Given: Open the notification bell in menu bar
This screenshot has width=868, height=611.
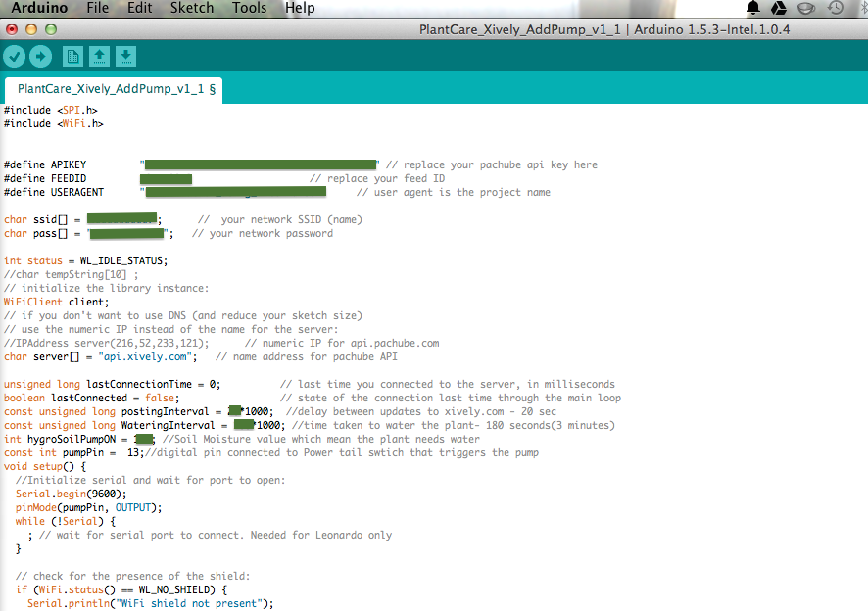Looking at the screenshot, I should (753, 8).
